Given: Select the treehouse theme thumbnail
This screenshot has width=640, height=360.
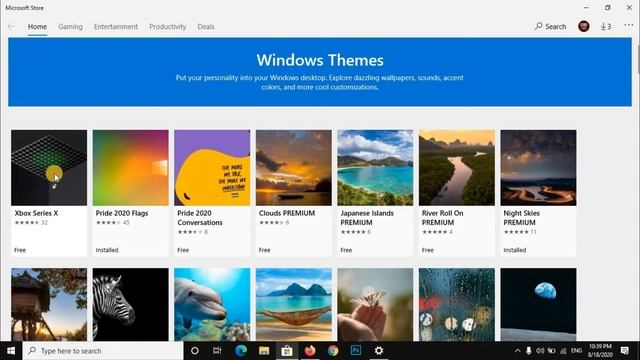Looking at the screenshot, I should tap(49, 304).
